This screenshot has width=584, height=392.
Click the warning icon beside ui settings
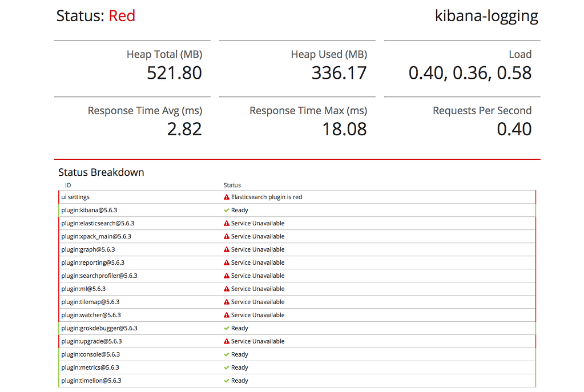226,196
